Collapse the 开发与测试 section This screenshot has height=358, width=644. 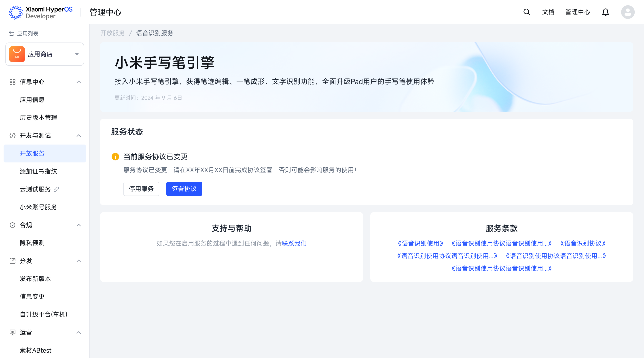tap(79, 136)
